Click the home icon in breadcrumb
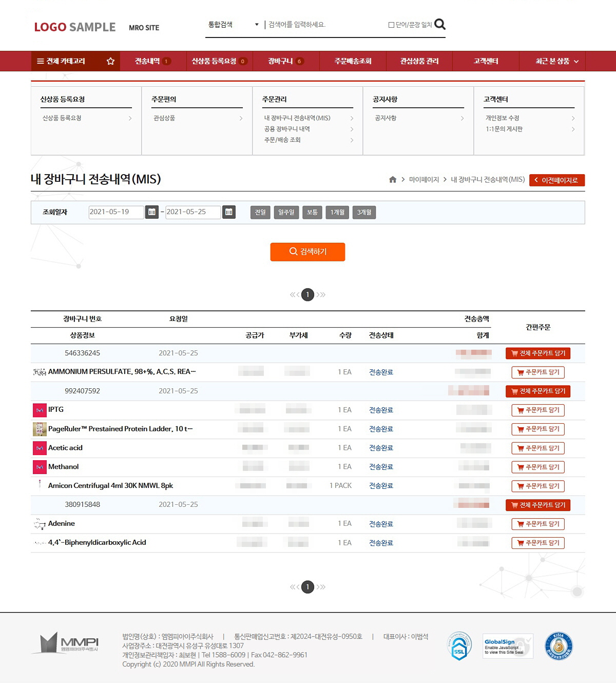Screen dimensions: 616x683 click(x=393, y=180)
